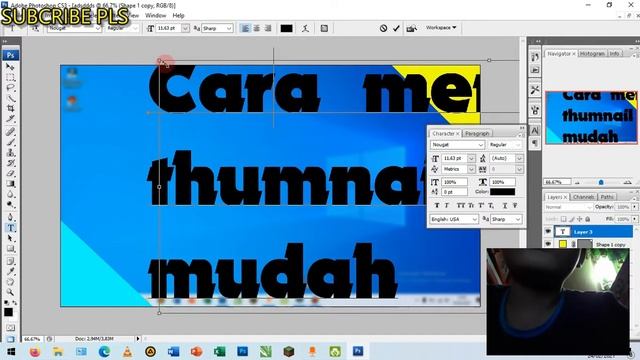Viewport: 640px width, 360px height.
Task: Select the Move tool in toolbox
Action: pyautogui.click(x=10, y=67)
